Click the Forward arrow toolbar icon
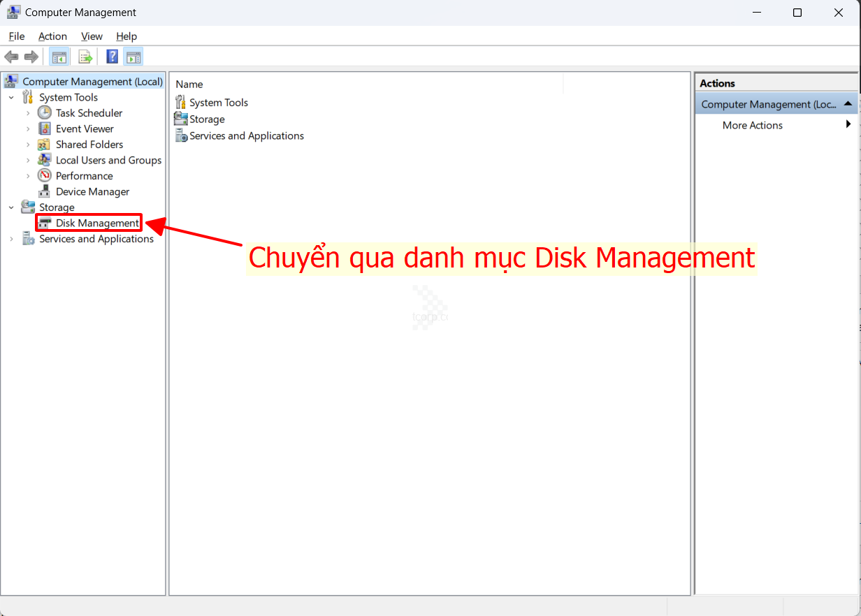The image size is (861, 616). coord(31,57)
